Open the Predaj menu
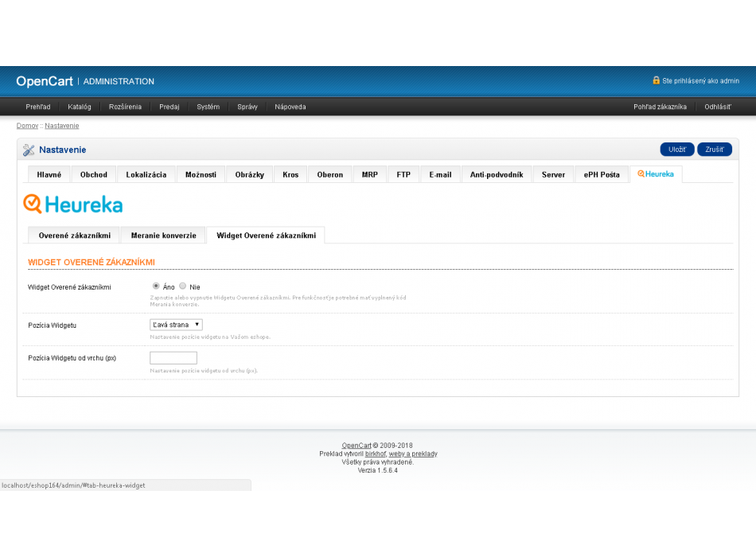 pyautogui.click(x=170, y=107)
